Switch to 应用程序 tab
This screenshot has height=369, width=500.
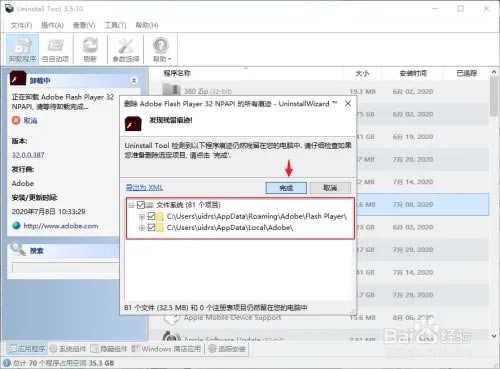(x=27, y=349)
